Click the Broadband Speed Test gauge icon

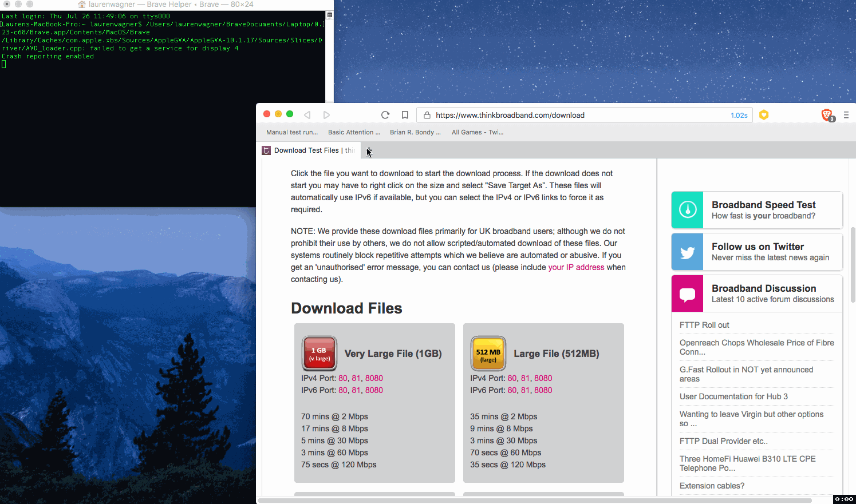coord(688,210)
